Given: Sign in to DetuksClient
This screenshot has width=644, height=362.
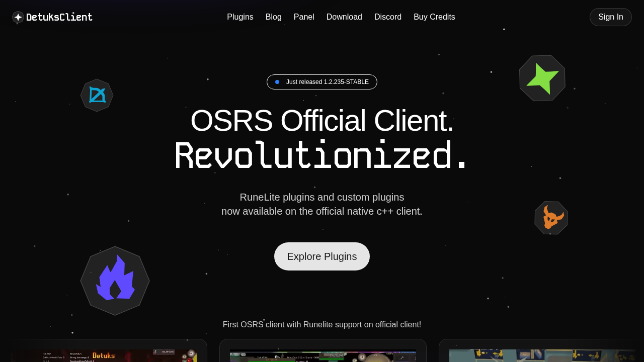Looking at the screenshot, I should tap(610, 17).
